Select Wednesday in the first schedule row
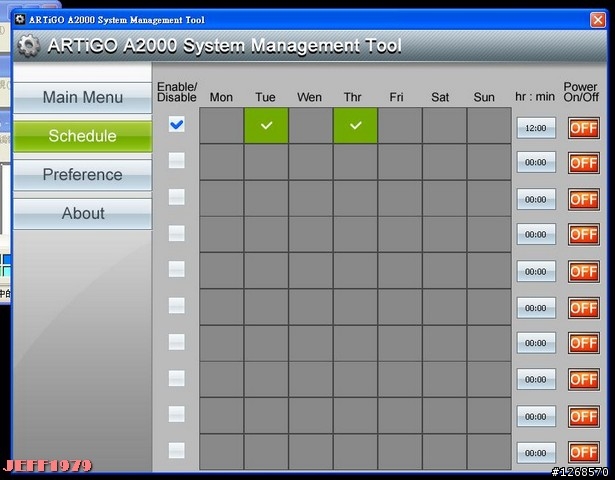 click(311, 125)
